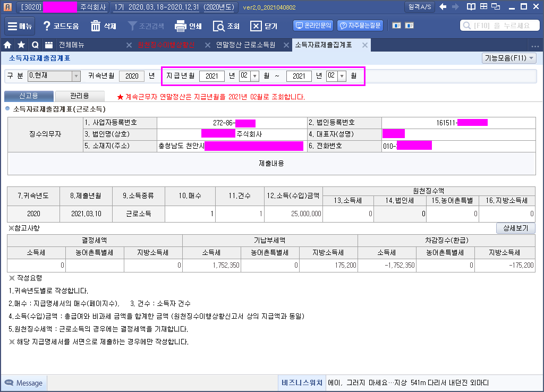The height and width of the screenshot is (392, 544).
Task: Click the 닫기 close toolbar icon
Action: (x=256, y=26)
